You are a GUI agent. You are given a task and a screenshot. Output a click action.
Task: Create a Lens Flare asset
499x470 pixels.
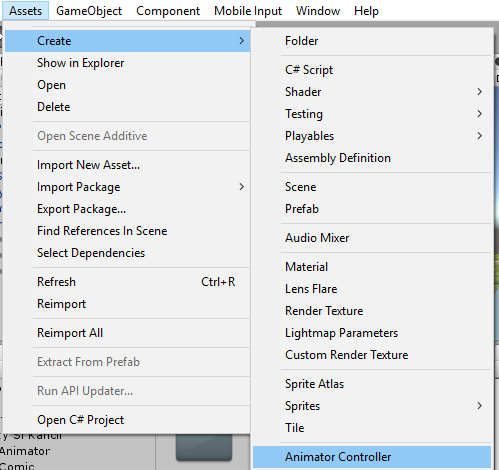tap(372, 289)
